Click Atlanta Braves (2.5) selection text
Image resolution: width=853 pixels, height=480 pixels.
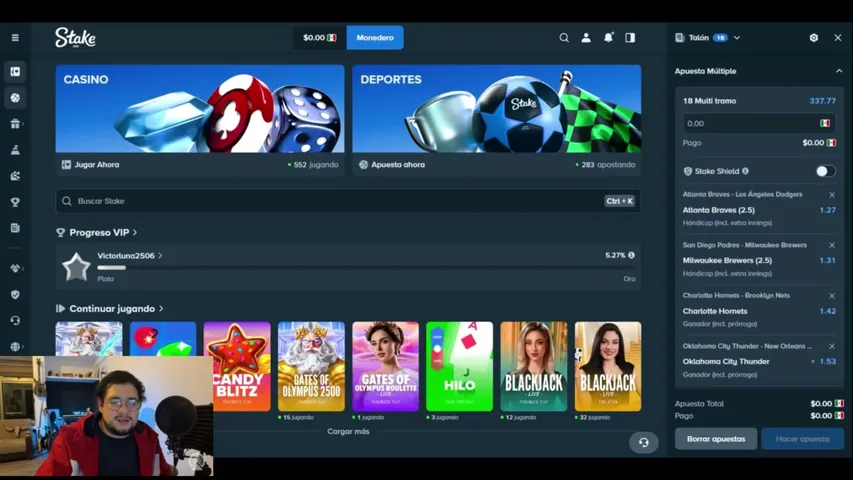(719, 210)
